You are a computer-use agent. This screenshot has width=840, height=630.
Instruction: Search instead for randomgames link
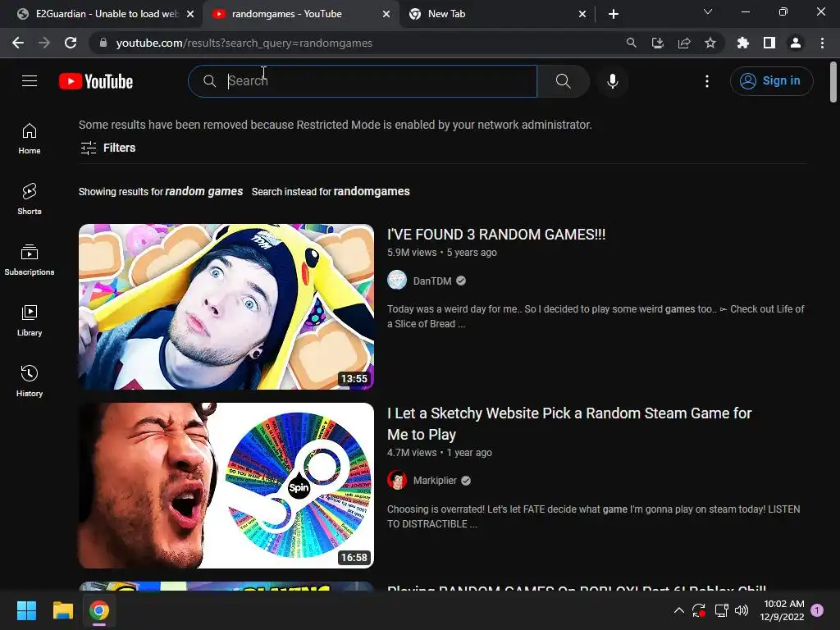pyautogui.click(x=372, y=191)
